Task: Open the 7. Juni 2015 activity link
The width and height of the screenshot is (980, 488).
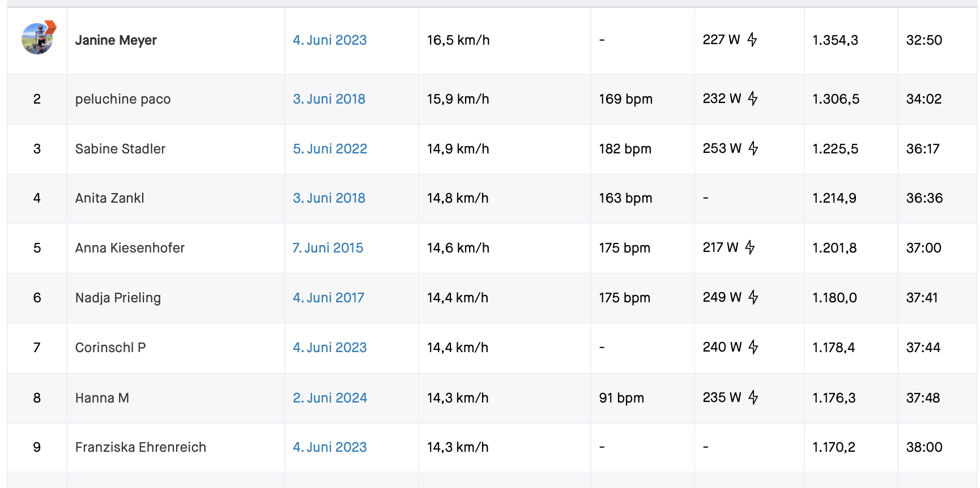Action: click(x=328, y=248)
